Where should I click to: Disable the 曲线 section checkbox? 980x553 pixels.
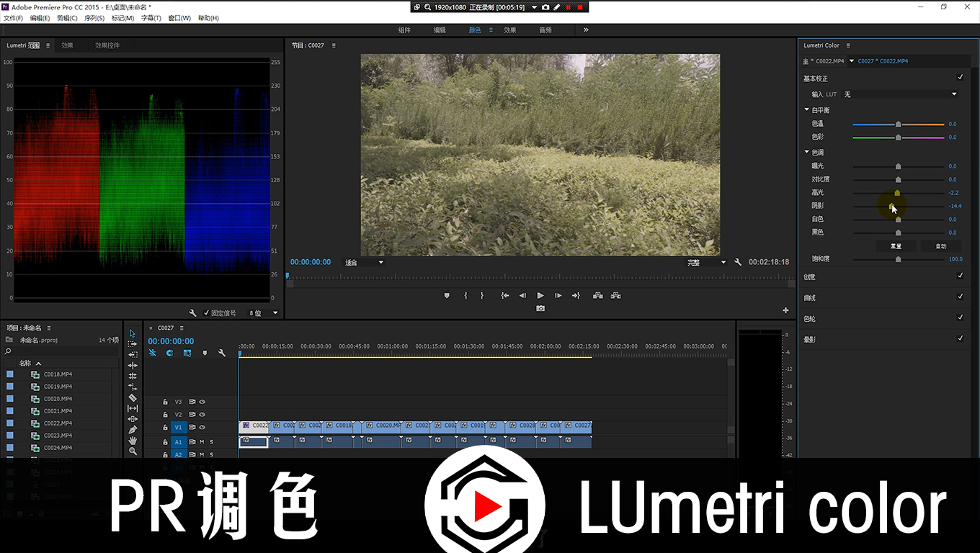click(960, 297)
